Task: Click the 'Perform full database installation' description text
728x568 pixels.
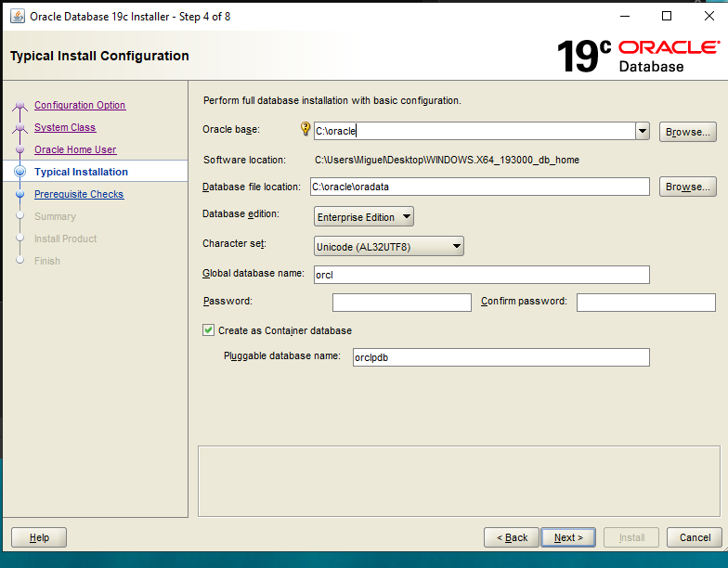Action: click(x=332, y=100)
